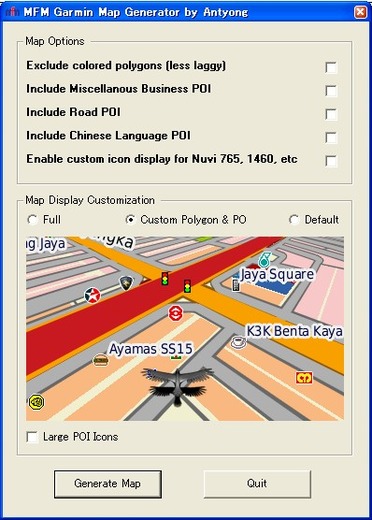Click the right traffic light icon
Viewport: 372px width, 520px height.
coord(187,286)
